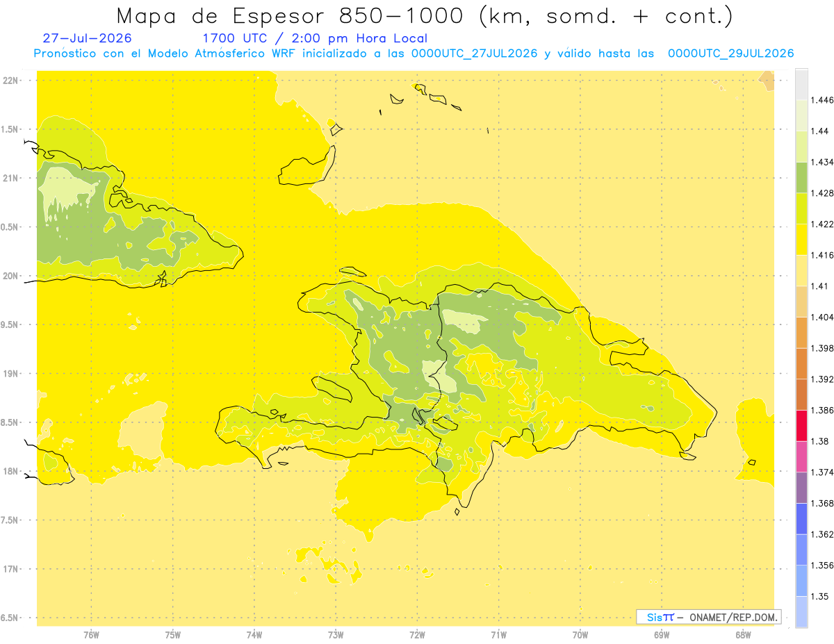Click the 19N latitude label

pos(12,374)
